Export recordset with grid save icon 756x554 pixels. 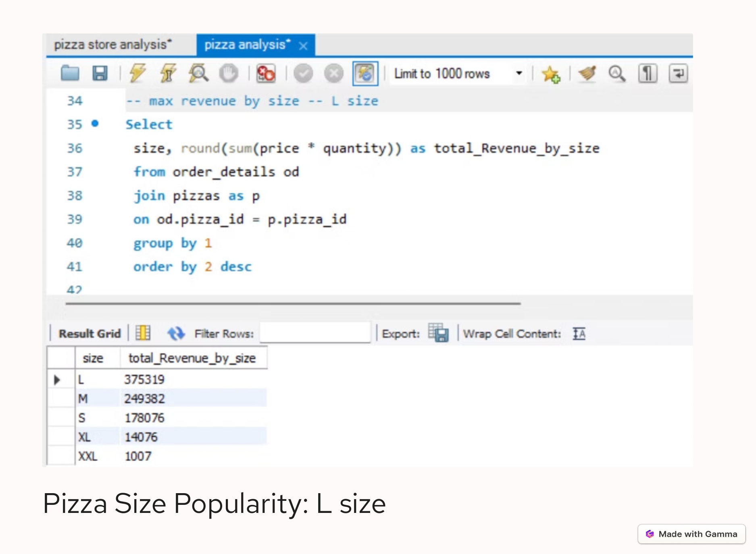pos(438,333)
